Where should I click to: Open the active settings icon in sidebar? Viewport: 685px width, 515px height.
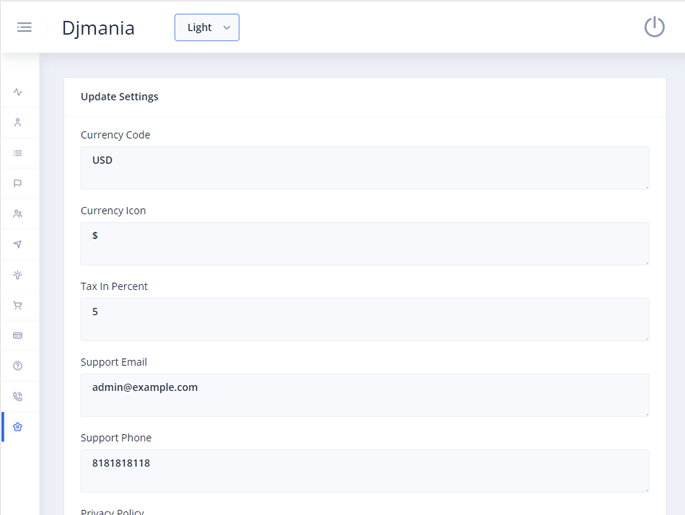[x=18, y=427]
